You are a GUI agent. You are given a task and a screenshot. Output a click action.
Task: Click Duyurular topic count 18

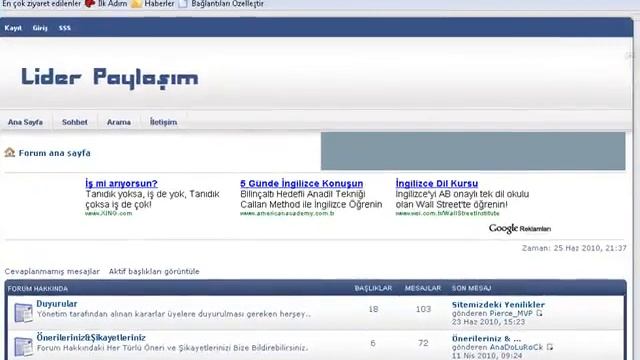(x=373, y=309)
